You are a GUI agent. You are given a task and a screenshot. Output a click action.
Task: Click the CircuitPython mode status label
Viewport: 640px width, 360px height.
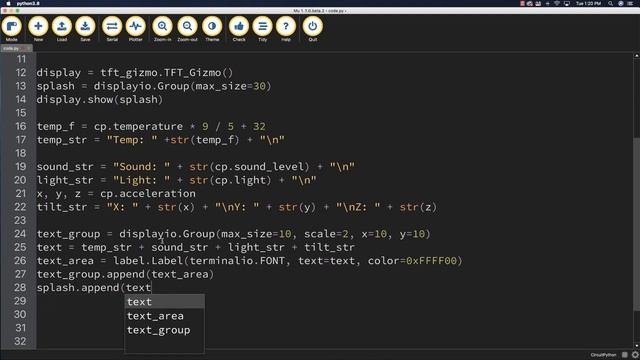tap(603, 355)
